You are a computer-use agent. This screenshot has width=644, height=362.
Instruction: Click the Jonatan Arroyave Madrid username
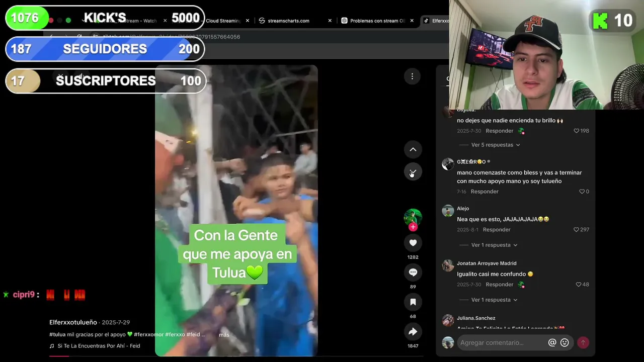487,263
